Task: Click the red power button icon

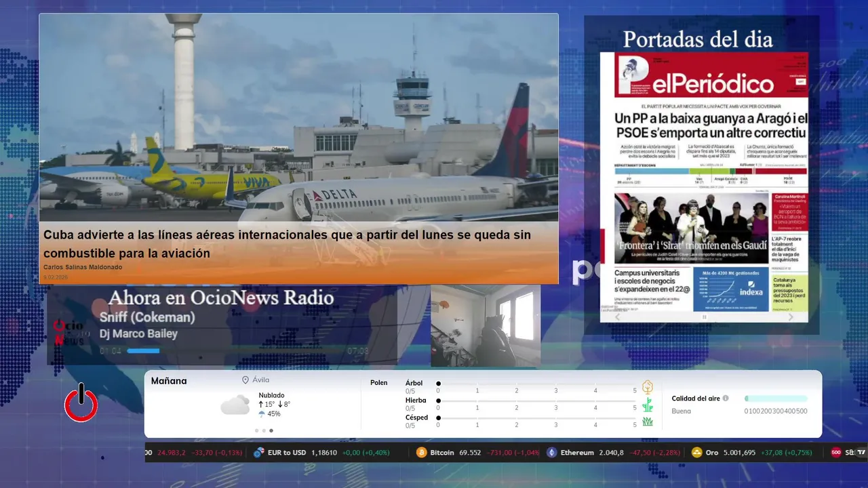Action: tap(81, 403)
